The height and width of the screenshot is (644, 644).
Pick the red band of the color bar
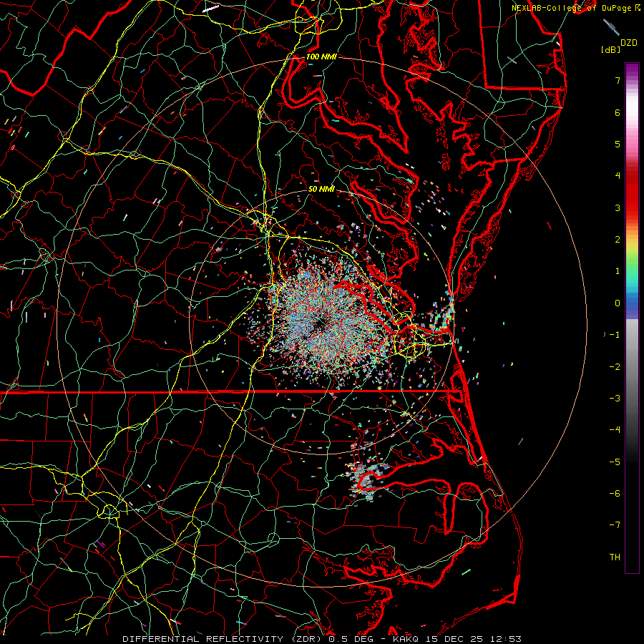point(632,193)
